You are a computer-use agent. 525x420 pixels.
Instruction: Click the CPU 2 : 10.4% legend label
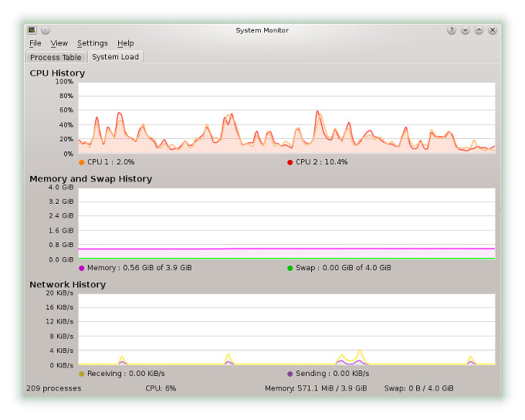tap(322, 162)
